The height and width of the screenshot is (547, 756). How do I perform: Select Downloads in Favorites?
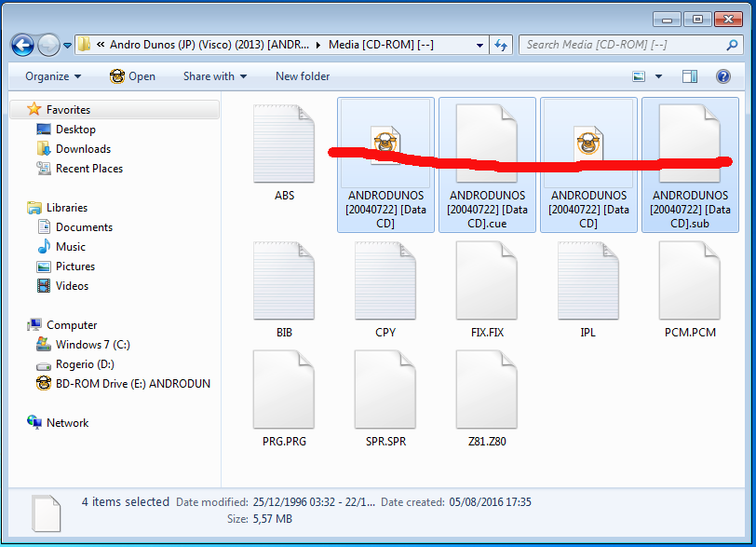(x=83, y=149)
